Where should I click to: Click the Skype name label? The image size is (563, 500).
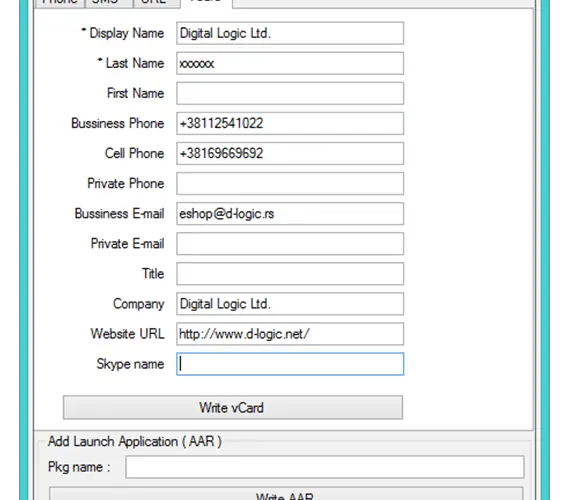click(130, 364)
